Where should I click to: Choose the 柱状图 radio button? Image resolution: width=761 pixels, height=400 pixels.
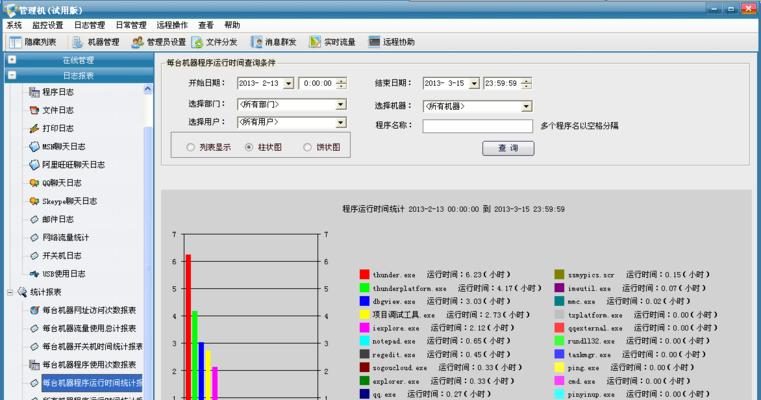tap(249, 147)
